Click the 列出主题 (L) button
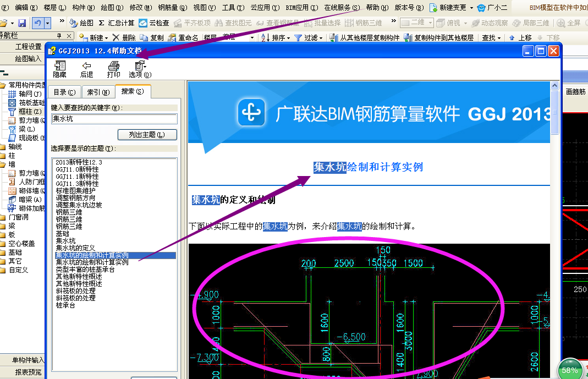Image resolution: width=588 pixels, height=379 pixels. 147,135
